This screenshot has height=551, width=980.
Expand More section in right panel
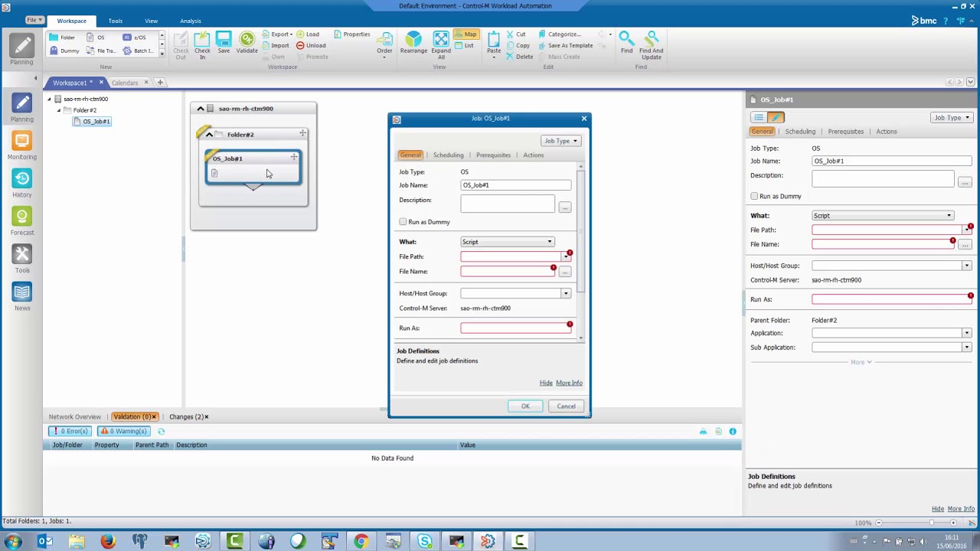(861, 362)
